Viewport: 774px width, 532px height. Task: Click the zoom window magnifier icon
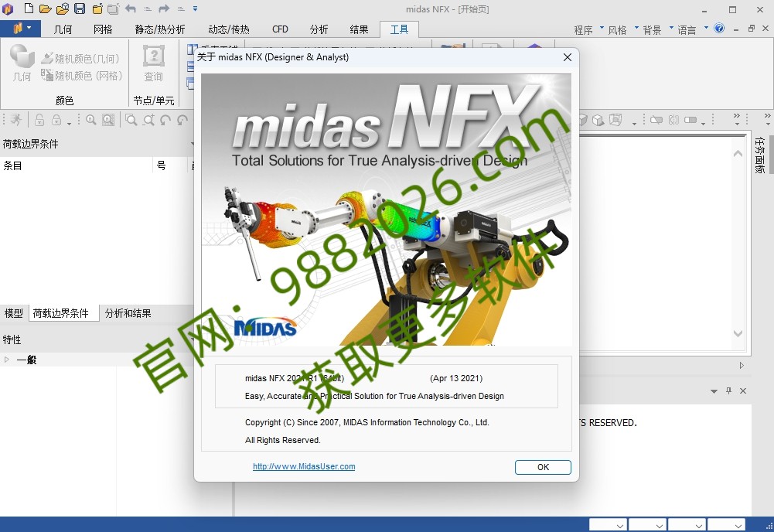[x=131, y=120]
